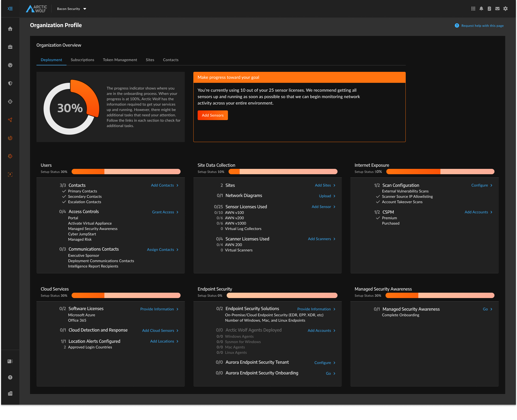Viewport: 517px width, 420px height.
Task: Open the mail envelope icon
Action: (497, 9)
